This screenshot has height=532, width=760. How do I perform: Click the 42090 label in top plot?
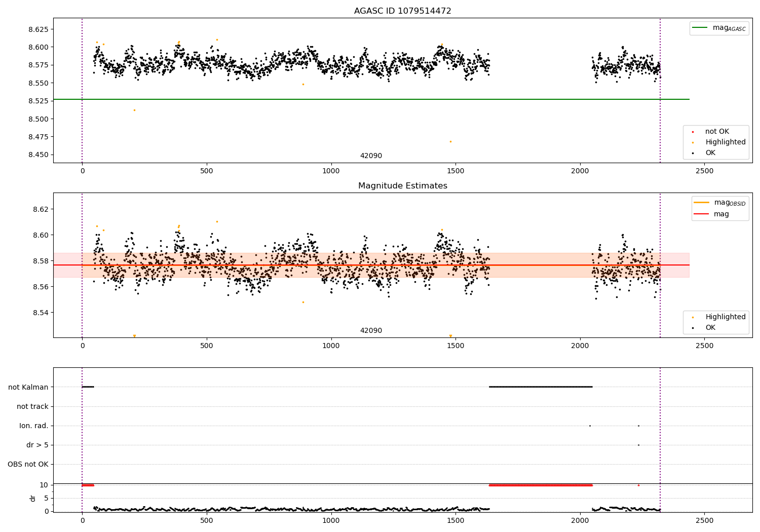coord(371,156)
